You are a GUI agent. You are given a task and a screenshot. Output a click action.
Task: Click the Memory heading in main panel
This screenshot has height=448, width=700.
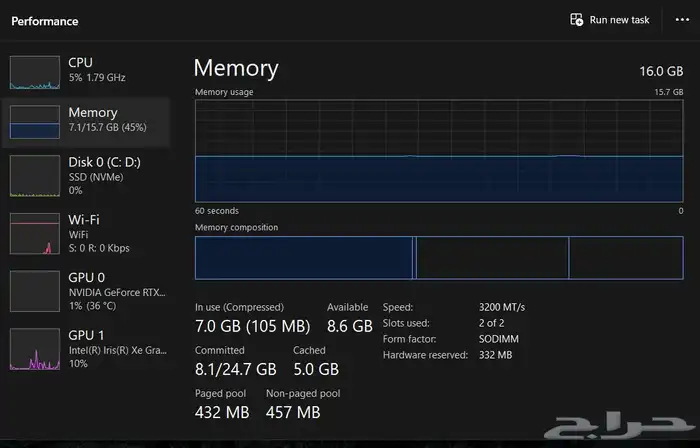click(236, 68)
